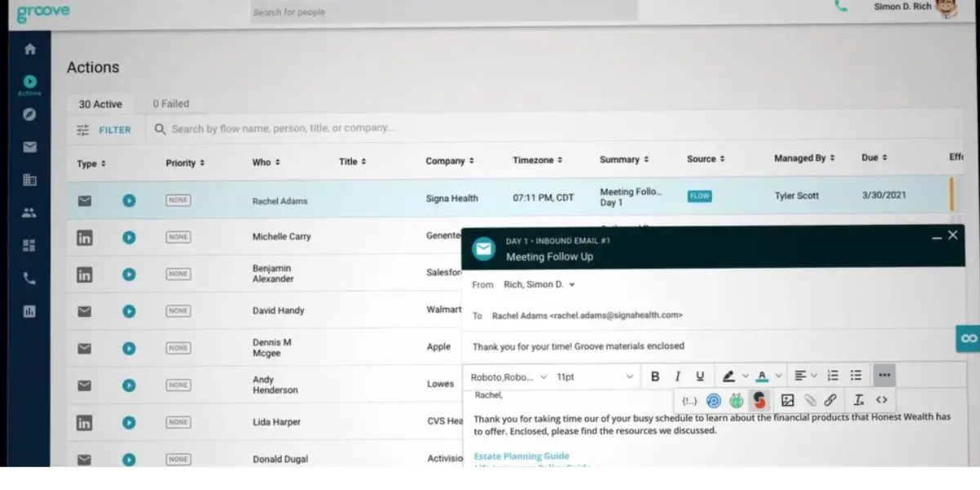980x490 pixels.
Task: Open the analytics chart icon in the sidebar
Action: pos(30,311)
